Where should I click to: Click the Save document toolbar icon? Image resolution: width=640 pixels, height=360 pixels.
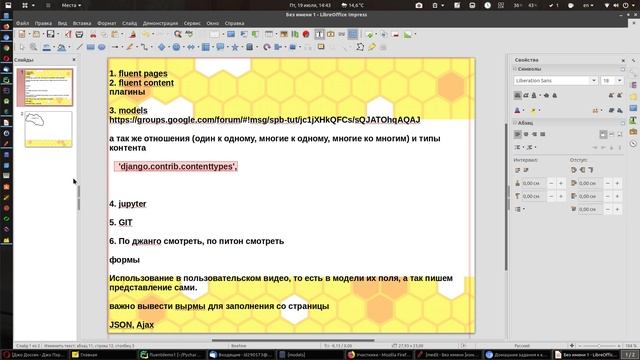click(50, 34)
